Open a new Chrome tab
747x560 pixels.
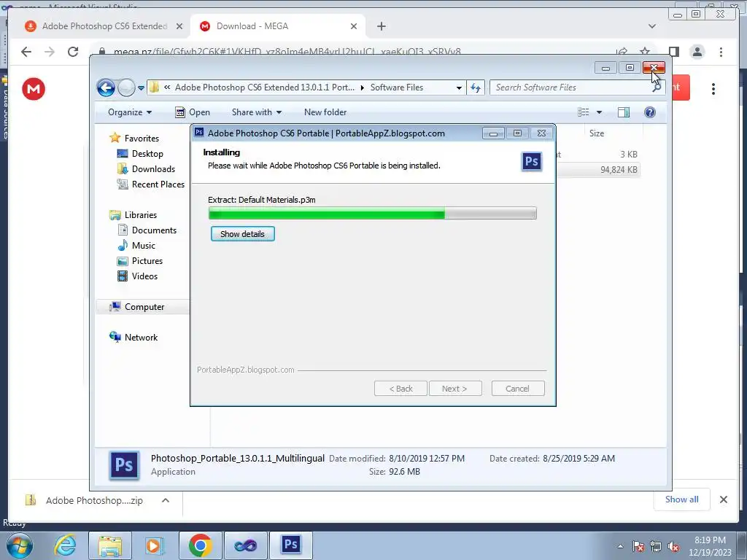click(381, 27)
